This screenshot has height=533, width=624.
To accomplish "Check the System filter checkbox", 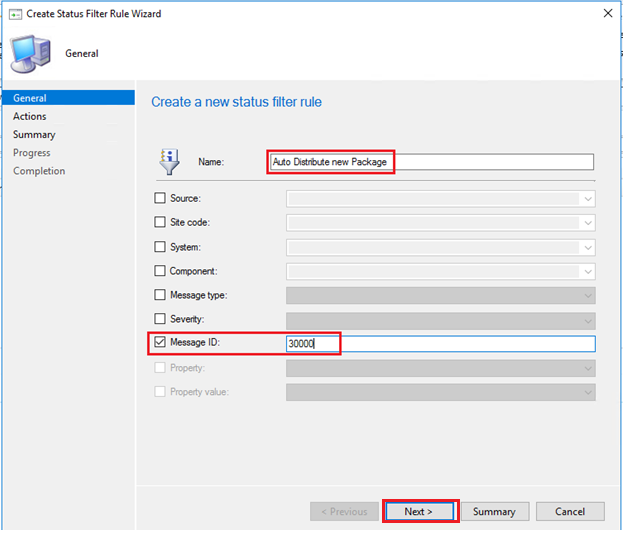I will click(x=160, y=247).
